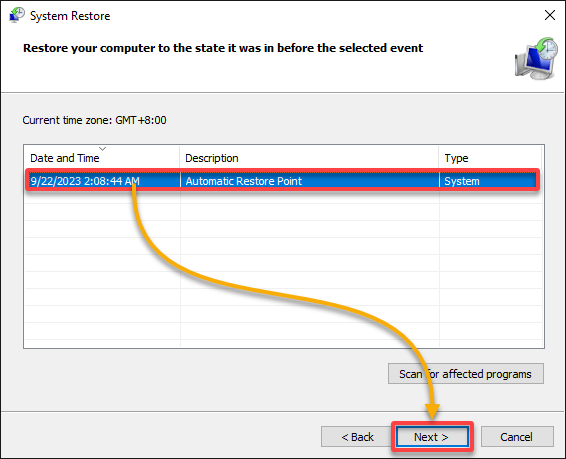
Task: Toggle sort arrow above Date and Time
Action: 103,148
